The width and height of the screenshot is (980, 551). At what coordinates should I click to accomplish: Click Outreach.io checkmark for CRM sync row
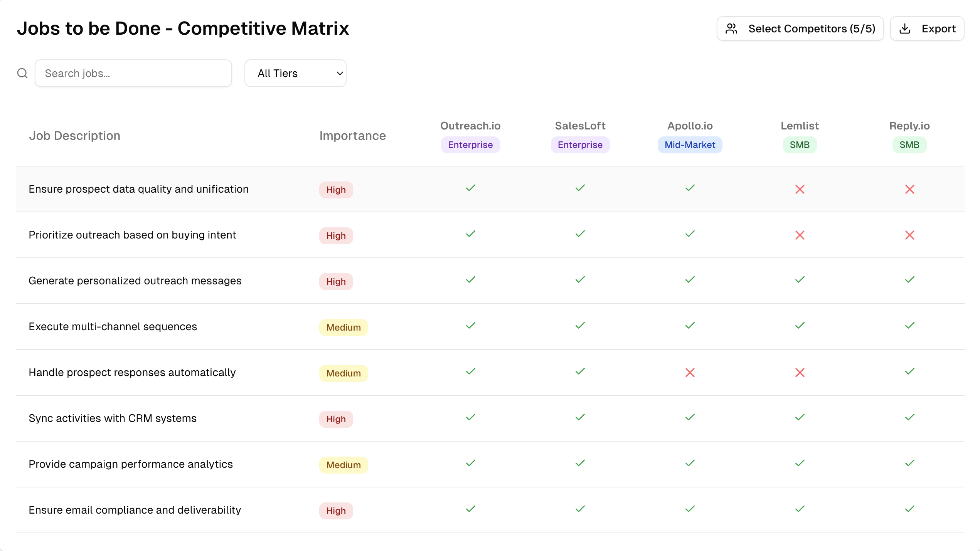[x=470, y=417]
